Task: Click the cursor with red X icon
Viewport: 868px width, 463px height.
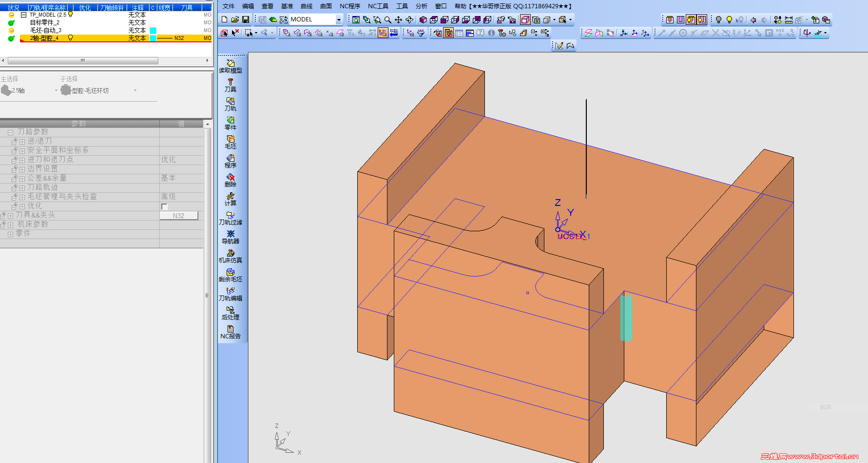Action: (x=235, y=33)
